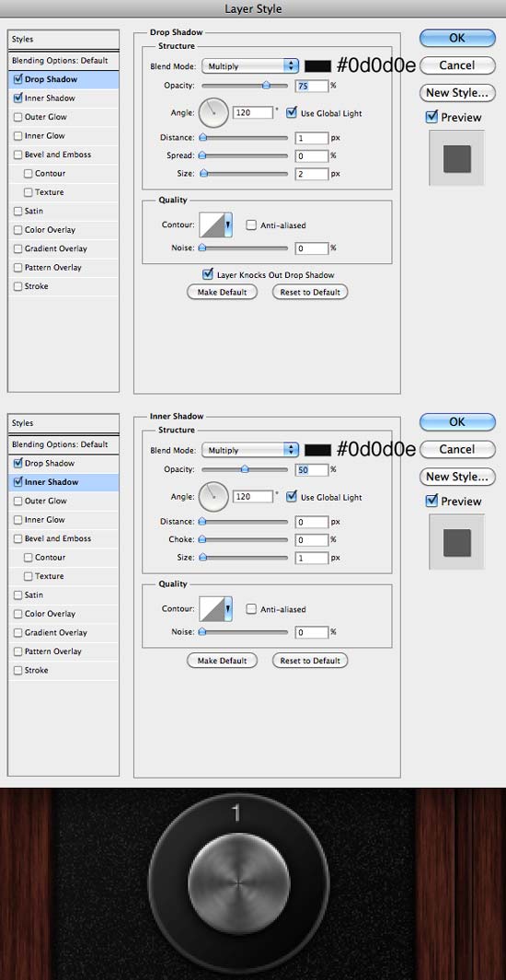Open Drop Shadow Blend Mode dropdown
The image size is (506, 980).
point(250,65)
